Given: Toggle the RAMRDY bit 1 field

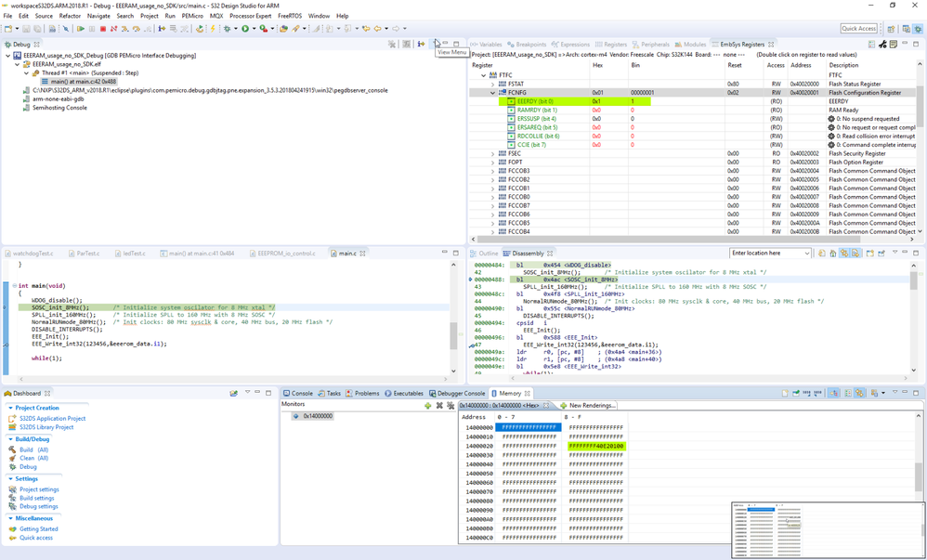Looking at the screenshot, I should (x=511, y=111).
